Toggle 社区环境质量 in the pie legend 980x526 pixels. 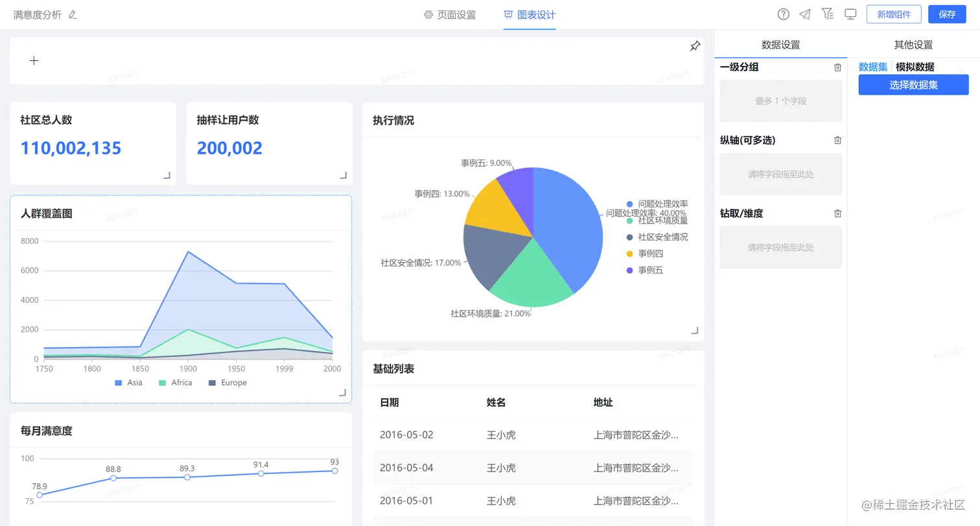657,221
